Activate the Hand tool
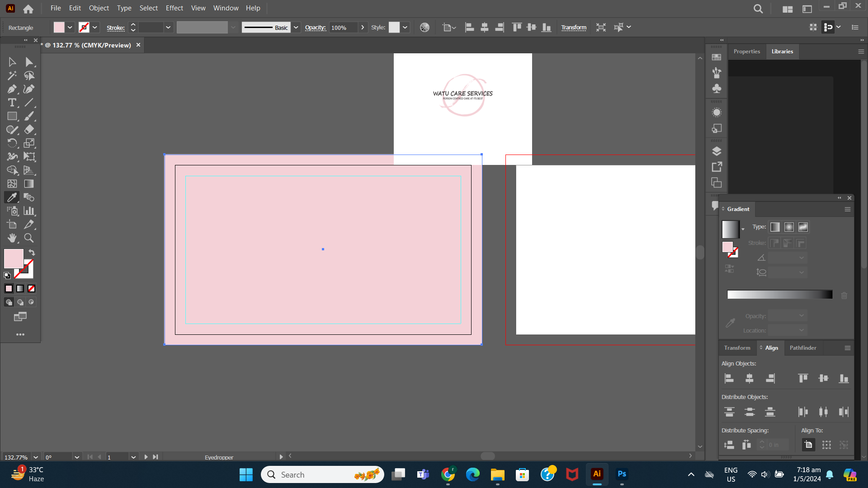The height and width of the screenshot is (488, 868). (x=12, y=238)
